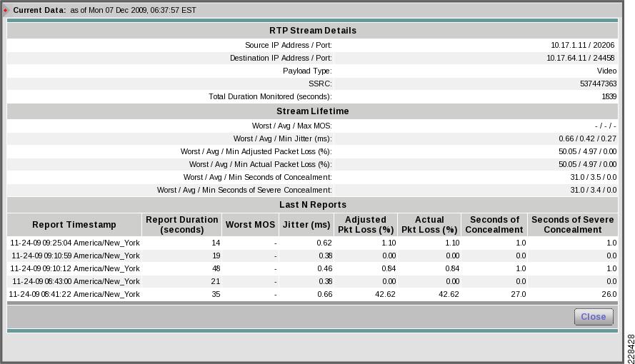Select the Seconds of Concealment column header
This screenshot has width=635, height=364.
click(494, 225)
